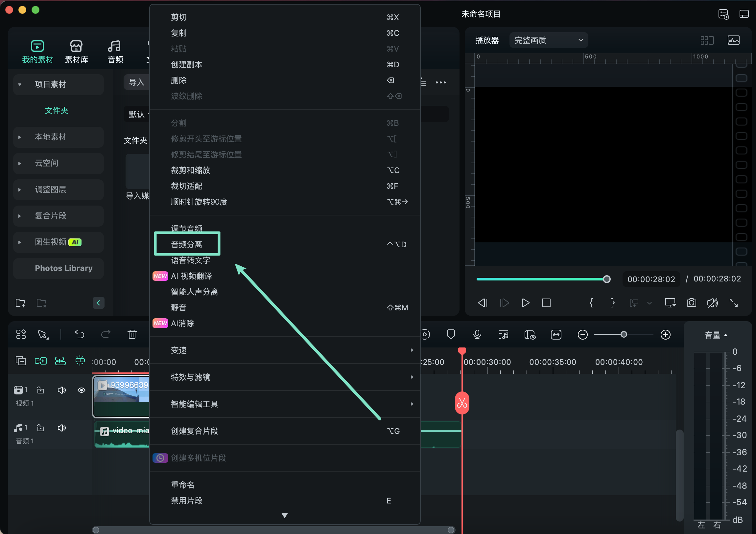Take a snapshot with the camera icon
The height and width of the screenshot is (534, 756).
point(692,303)
